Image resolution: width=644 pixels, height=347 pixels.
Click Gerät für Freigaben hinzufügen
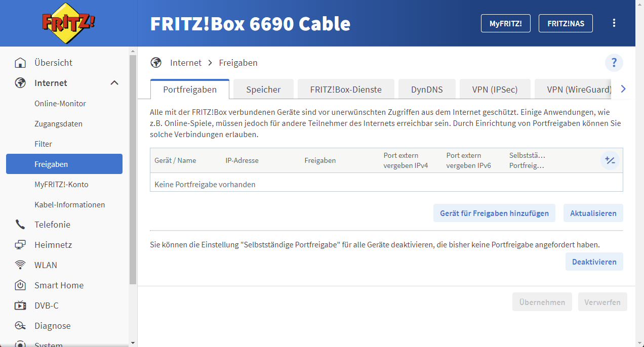click(494, 213)
